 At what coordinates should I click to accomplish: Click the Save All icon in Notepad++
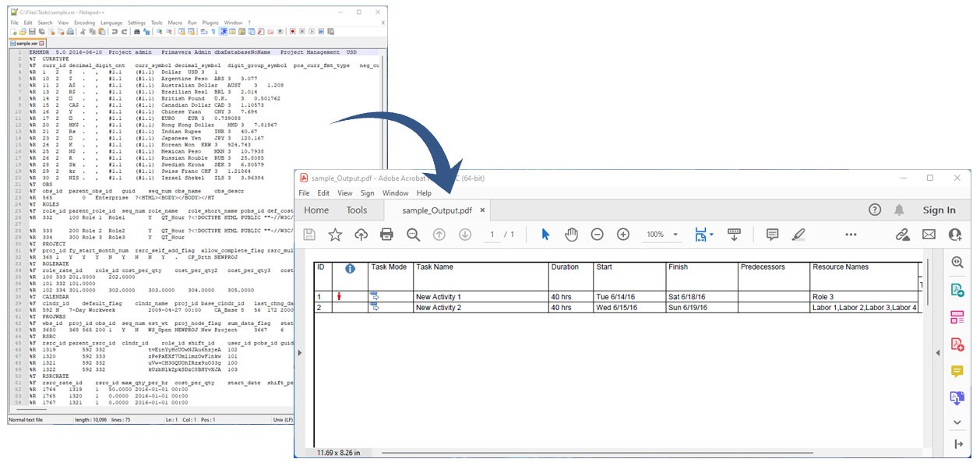[x=42, y=31]
